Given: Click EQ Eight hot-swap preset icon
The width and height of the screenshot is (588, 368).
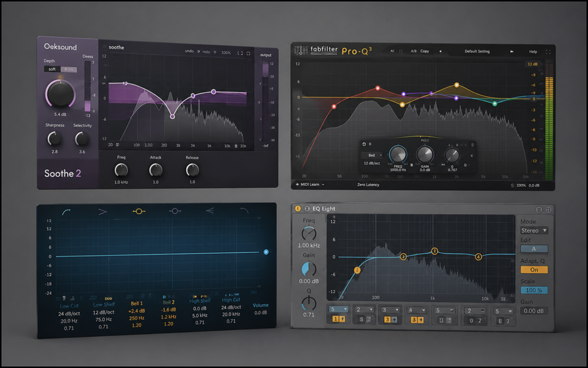Looking at the screenshot, I should point(539,210).
